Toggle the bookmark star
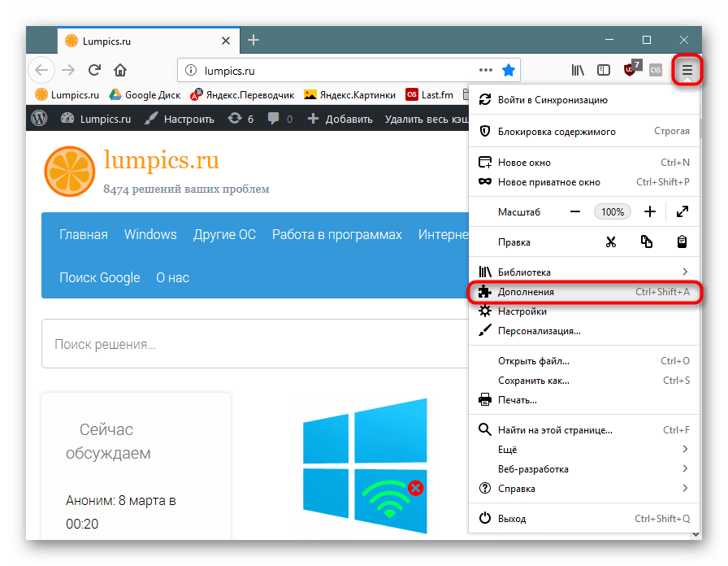The width and height of the screenshot is (728, 566). [509, 70]
